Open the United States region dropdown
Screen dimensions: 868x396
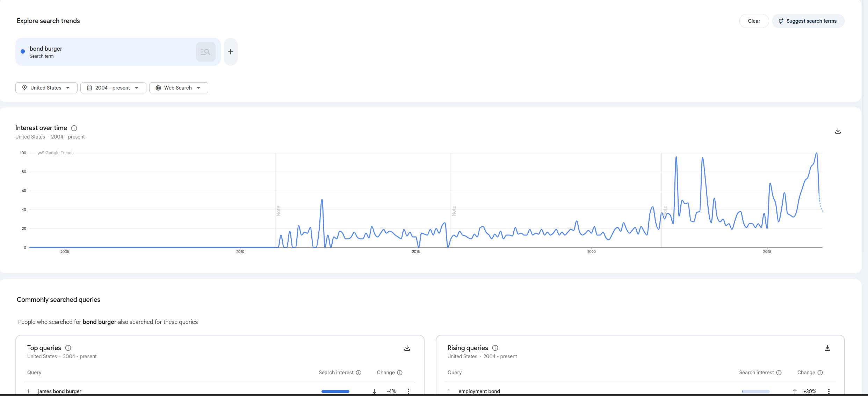[x=46, y=88]
